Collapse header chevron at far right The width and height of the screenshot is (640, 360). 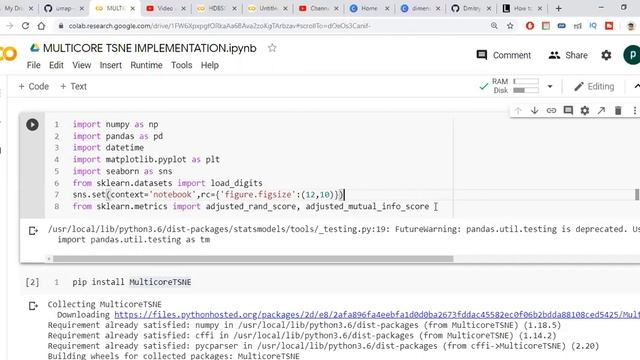(636, 87)
